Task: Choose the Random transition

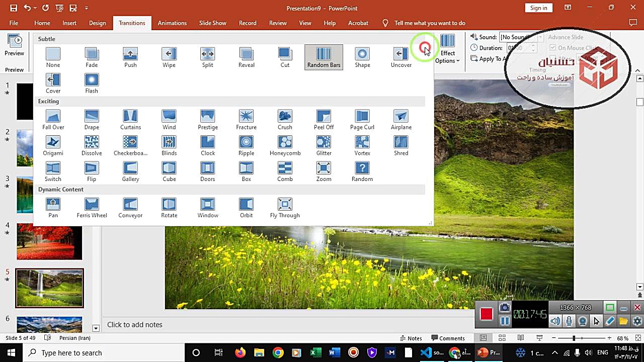Action: point(362,172)
